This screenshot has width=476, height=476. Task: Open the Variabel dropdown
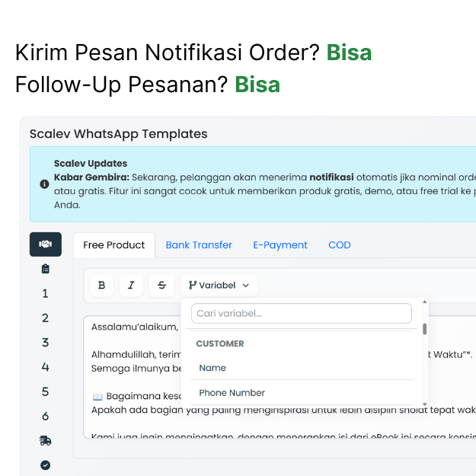pos(219,286)
